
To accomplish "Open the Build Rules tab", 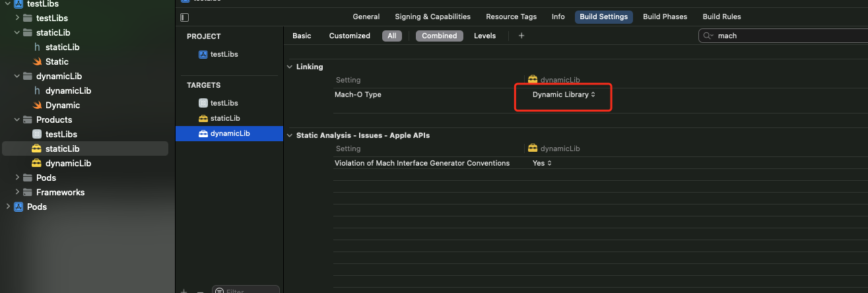I will coord(722,16).
